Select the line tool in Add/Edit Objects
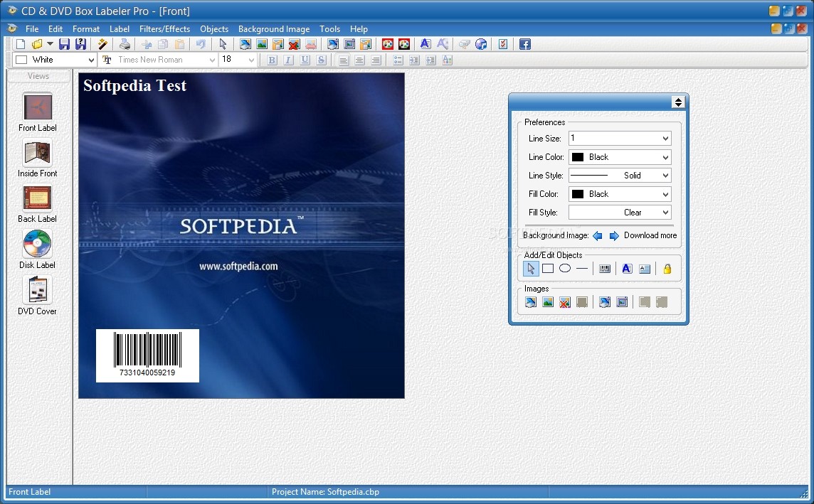Image resolution: width=814 pixels, height=504 pixels. [x=582, y=269]
